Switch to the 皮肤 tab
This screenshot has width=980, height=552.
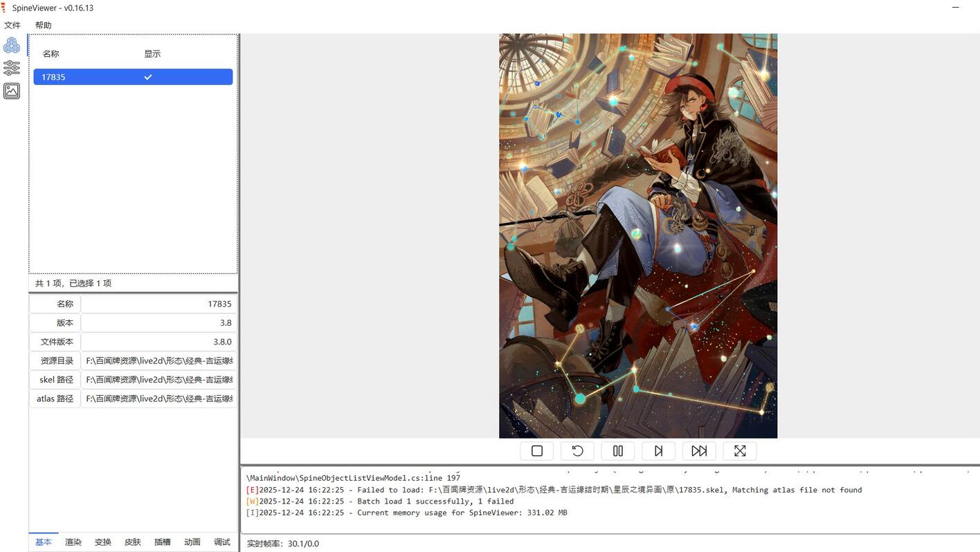click(133, 542)
